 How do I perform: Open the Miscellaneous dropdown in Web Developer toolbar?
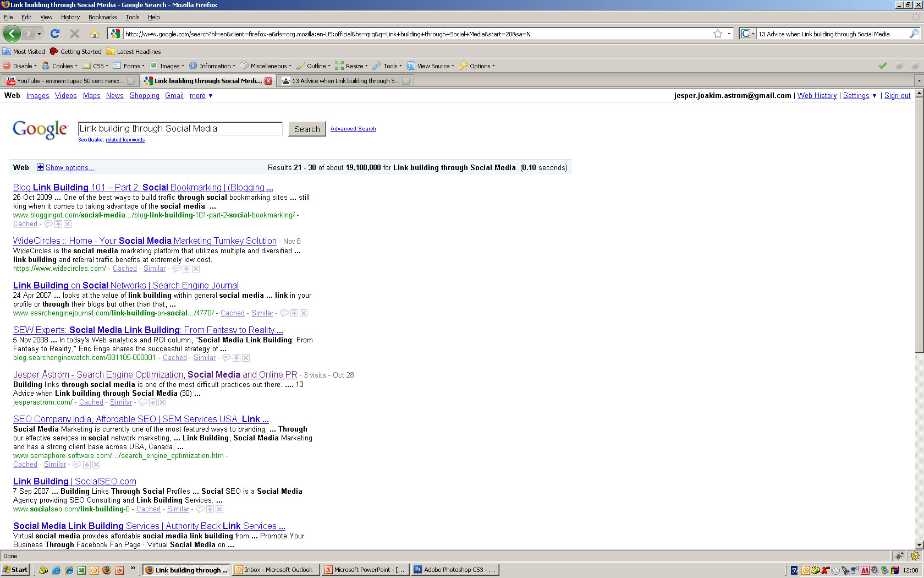point(266,66)
